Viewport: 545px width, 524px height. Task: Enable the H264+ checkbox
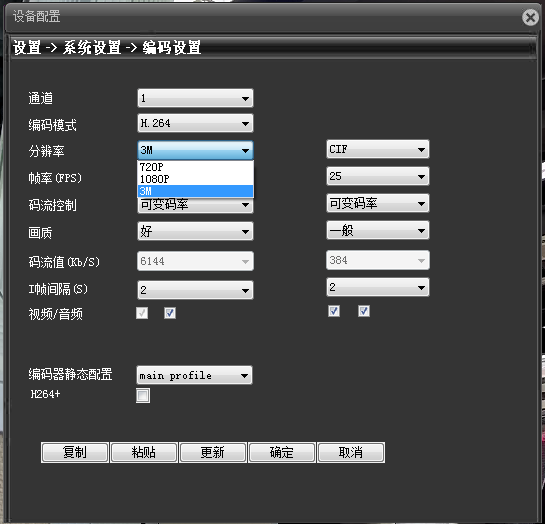pyautogui.click(x=143, y=395)
